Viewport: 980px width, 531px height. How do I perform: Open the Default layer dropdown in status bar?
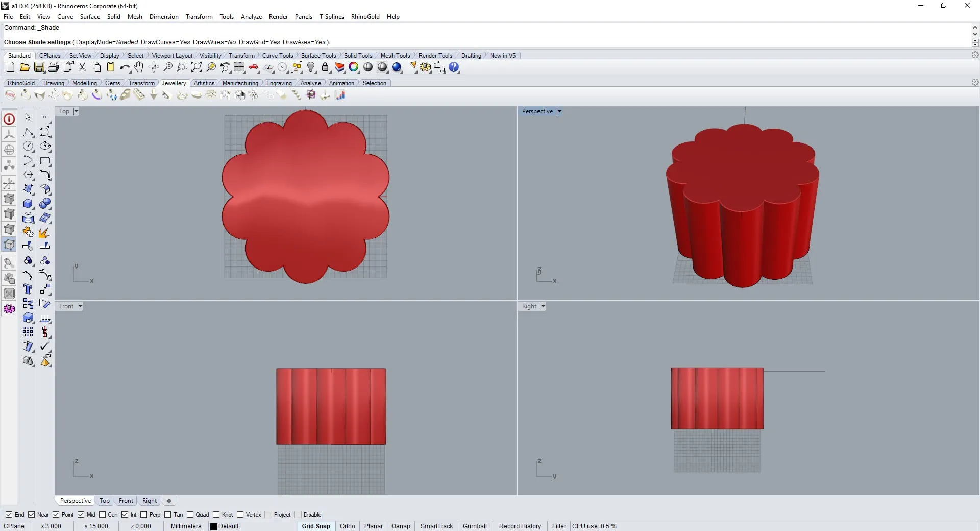tap(252, 526)
